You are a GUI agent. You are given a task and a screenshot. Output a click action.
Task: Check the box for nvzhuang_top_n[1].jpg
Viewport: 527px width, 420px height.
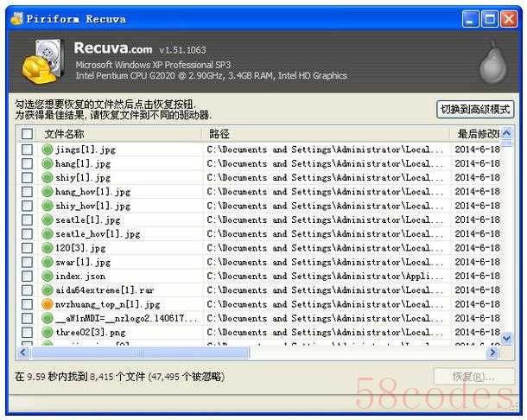pos(27,304)
